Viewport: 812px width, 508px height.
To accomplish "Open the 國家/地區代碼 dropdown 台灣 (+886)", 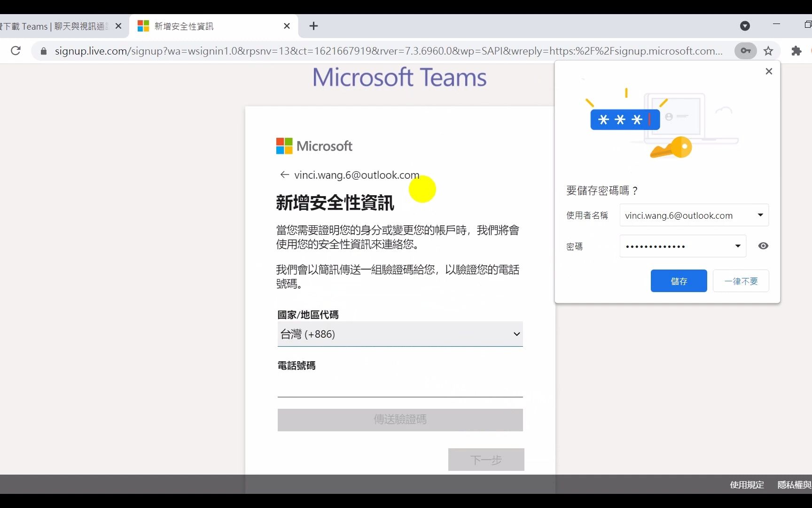I will pos(400,334).
